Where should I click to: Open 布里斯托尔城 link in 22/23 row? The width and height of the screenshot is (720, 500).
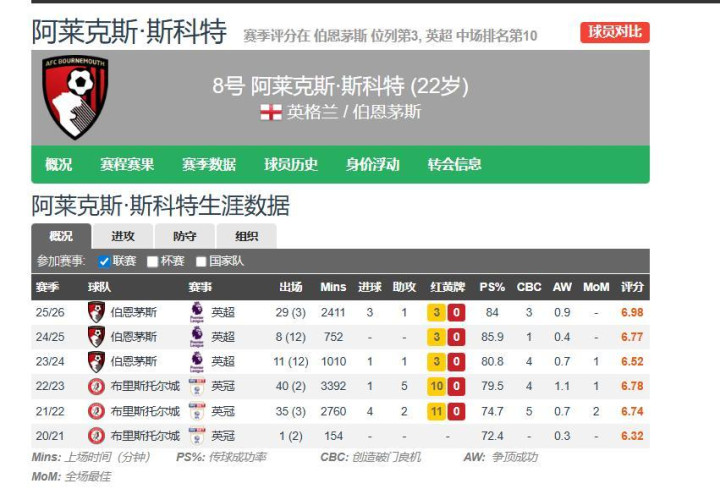point(145,386)
